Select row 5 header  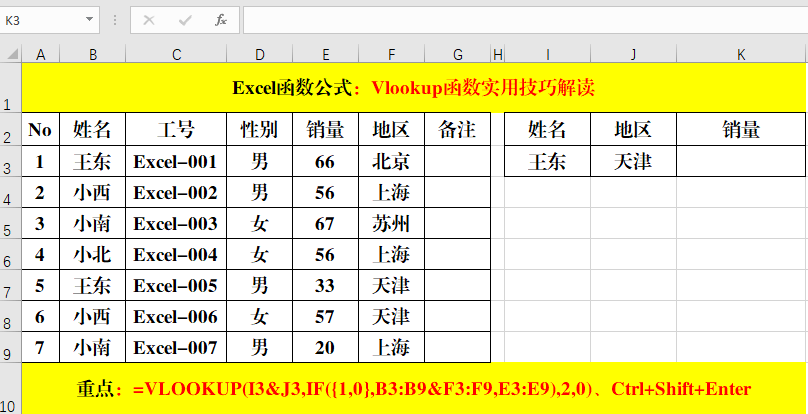click(x=11, y=223)
